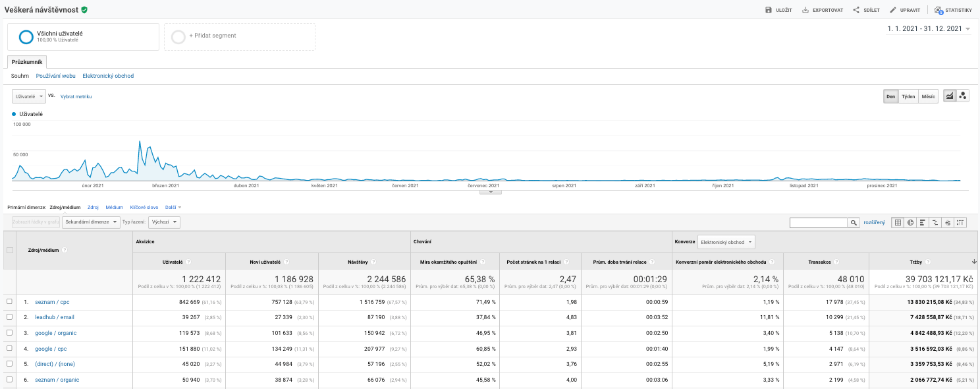Tick the checkbox for seznam / cpc row
This screenshot has height=389, width=980.
9,302
